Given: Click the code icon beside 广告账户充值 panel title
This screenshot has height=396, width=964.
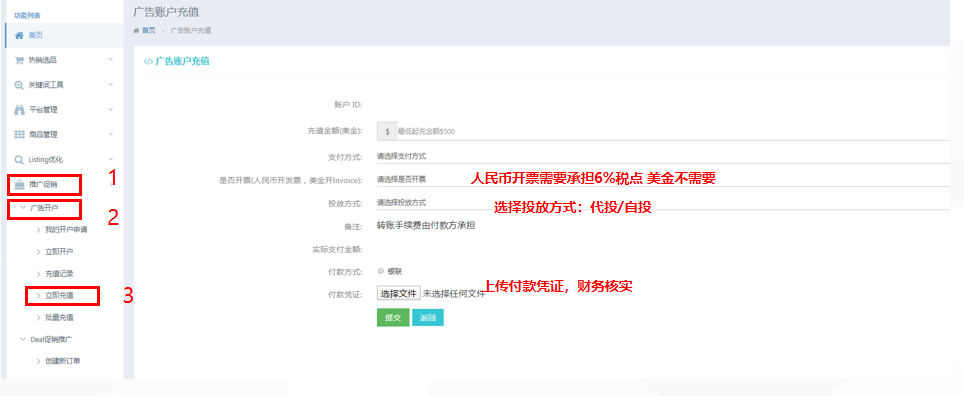Looking at the screenshot, I should [148, 61].
